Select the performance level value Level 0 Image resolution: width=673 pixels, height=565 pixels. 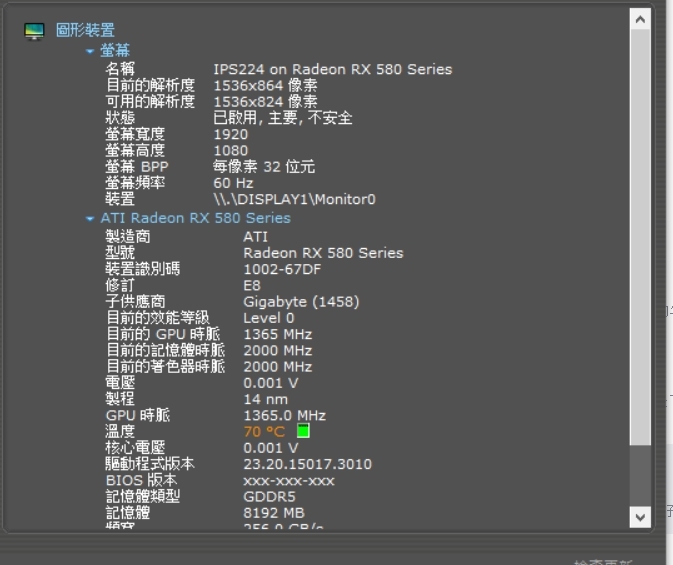tap(269, 318)
